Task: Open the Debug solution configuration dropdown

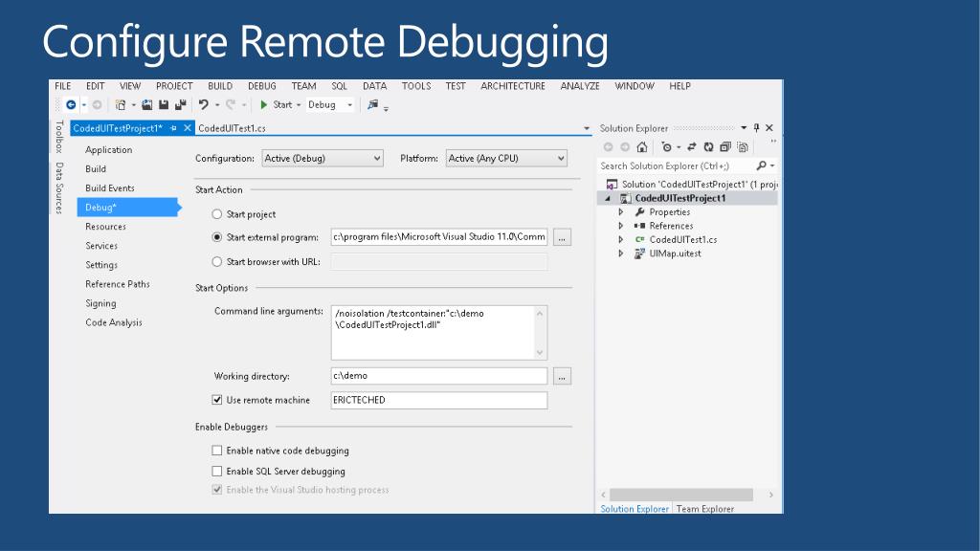Action: click(x=330, y=105)
